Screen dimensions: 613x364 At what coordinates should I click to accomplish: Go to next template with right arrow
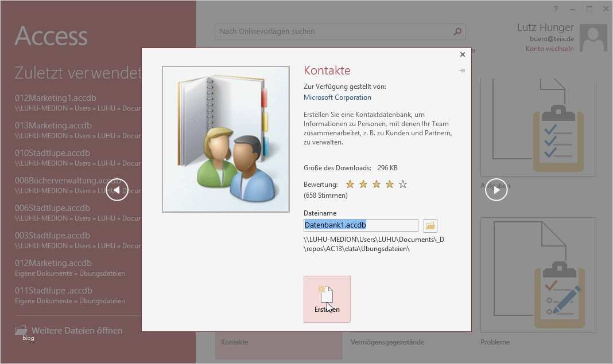496,190
